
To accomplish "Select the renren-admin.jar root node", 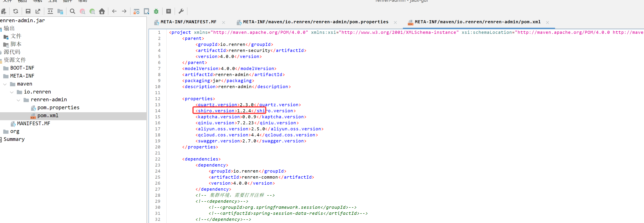I will tap(23, 20).
